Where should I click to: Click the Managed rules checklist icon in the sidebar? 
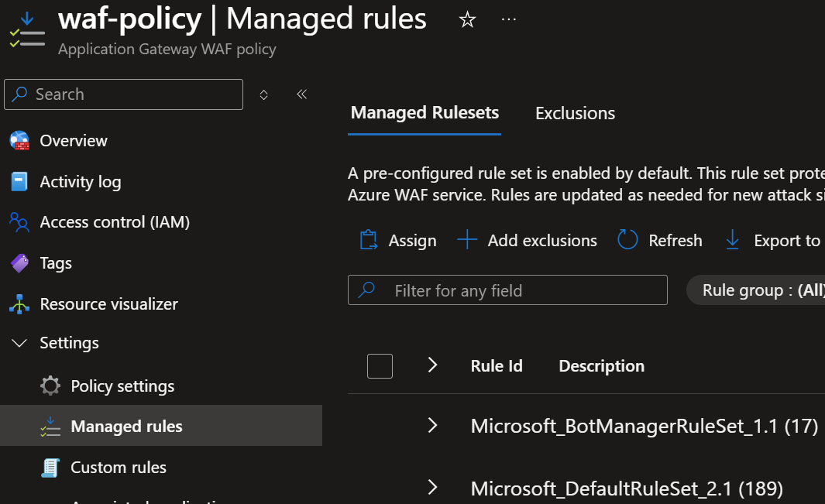pyautogui.click(x=50, y=426)
